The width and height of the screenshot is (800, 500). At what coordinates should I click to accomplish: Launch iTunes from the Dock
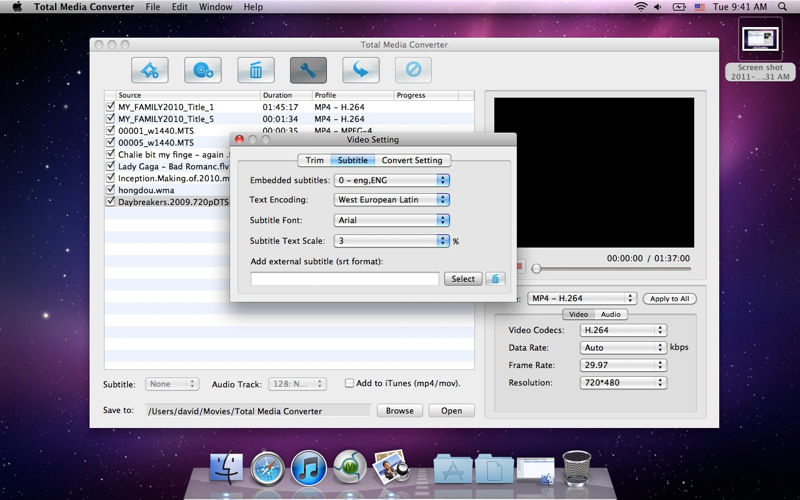pos(308,468)
